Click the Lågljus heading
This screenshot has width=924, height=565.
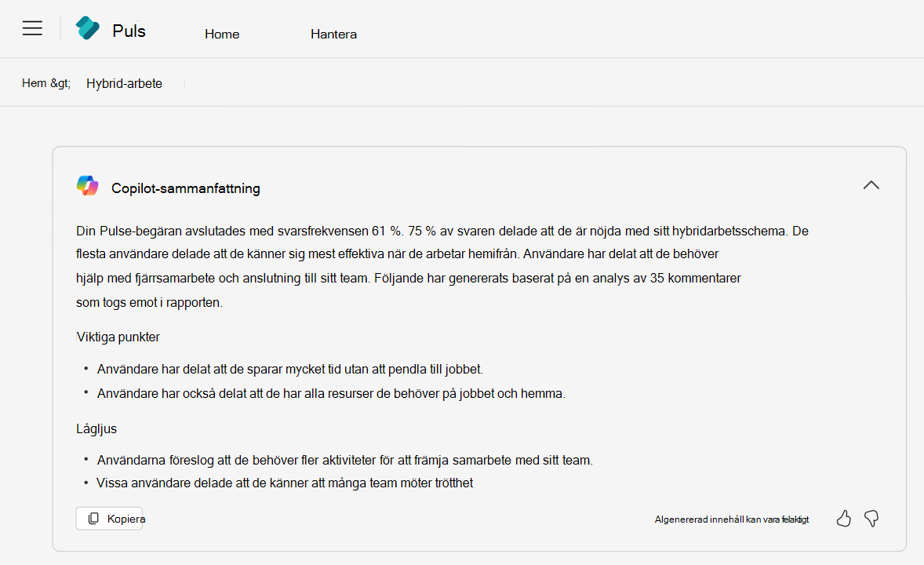pos(96,428)
